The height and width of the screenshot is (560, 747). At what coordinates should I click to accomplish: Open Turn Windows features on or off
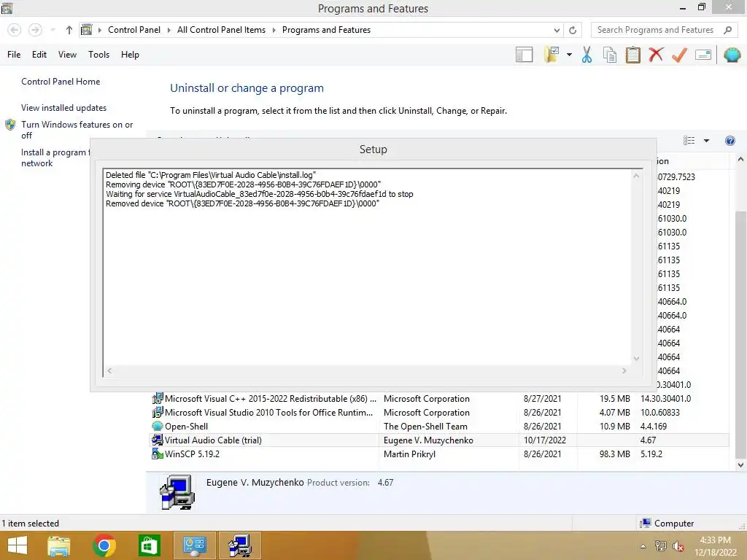tap(77, 130)
